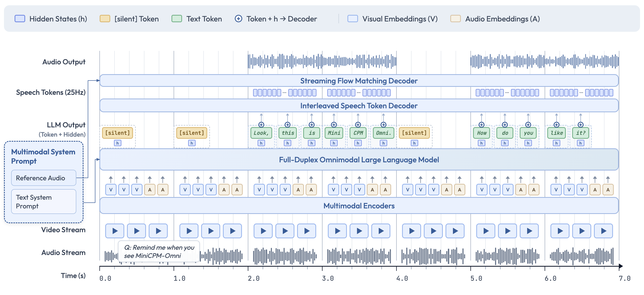Click the Text Token legend icon
The image size is (644, 295).
[x=177, y=19]
